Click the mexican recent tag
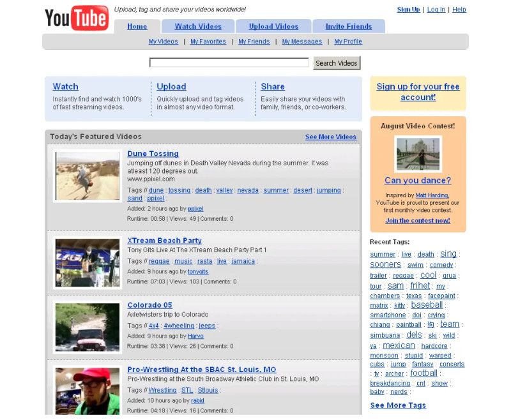Screen dimensions: 511x420 [x=399, y=345]
